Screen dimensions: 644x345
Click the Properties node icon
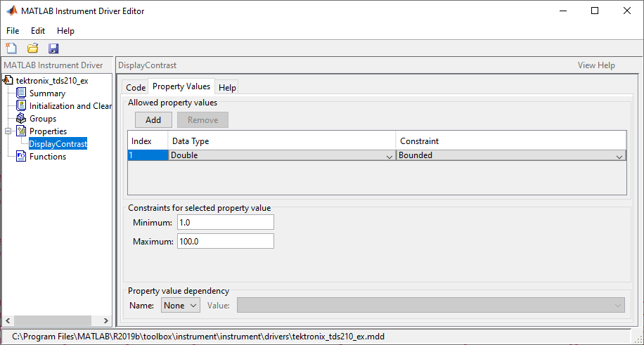click(21, 131)
